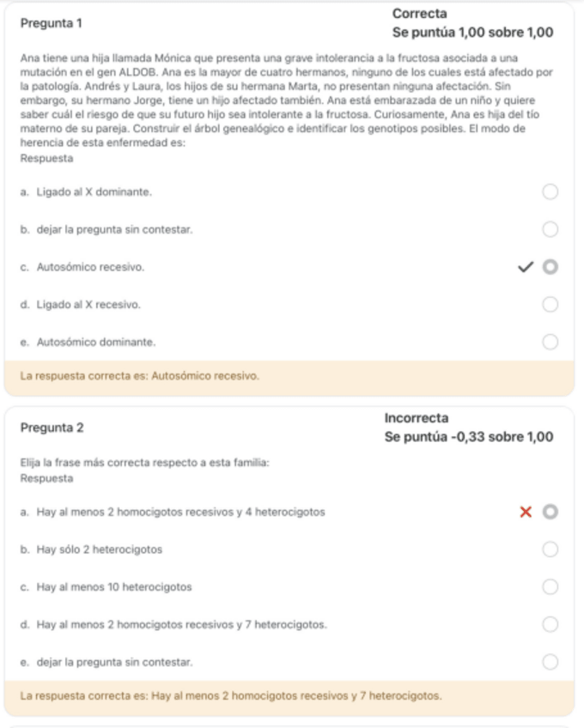Select radio for '2 homocigotos recesivos y 4 heterocigotos'
This screenshot has height=728, width=584.
[551, 513]
